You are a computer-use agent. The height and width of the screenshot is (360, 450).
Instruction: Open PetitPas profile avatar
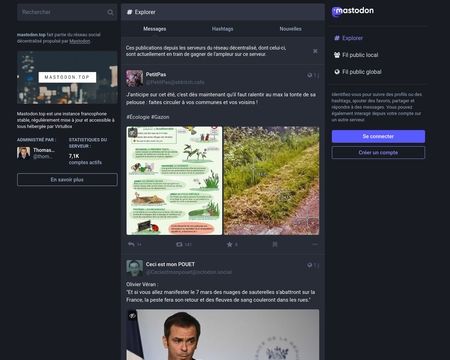(134, 78)
